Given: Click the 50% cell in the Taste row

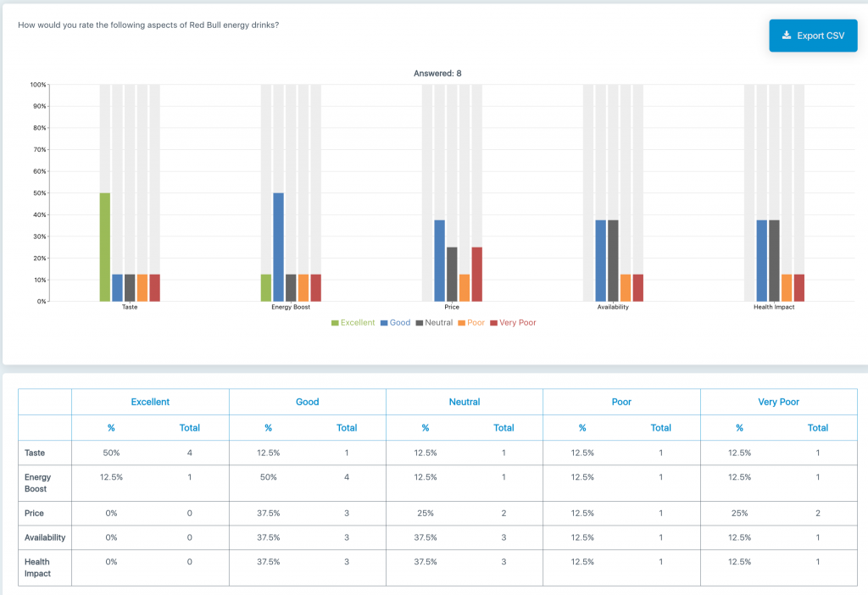Looking at the screenshot, I should [111, 453].
